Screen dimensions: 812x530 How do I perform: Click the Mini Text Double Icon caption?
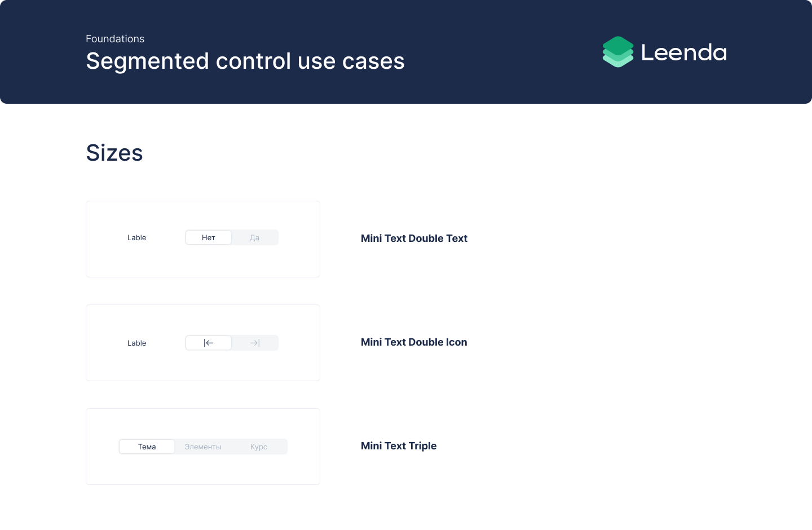[x=414, y=342]
